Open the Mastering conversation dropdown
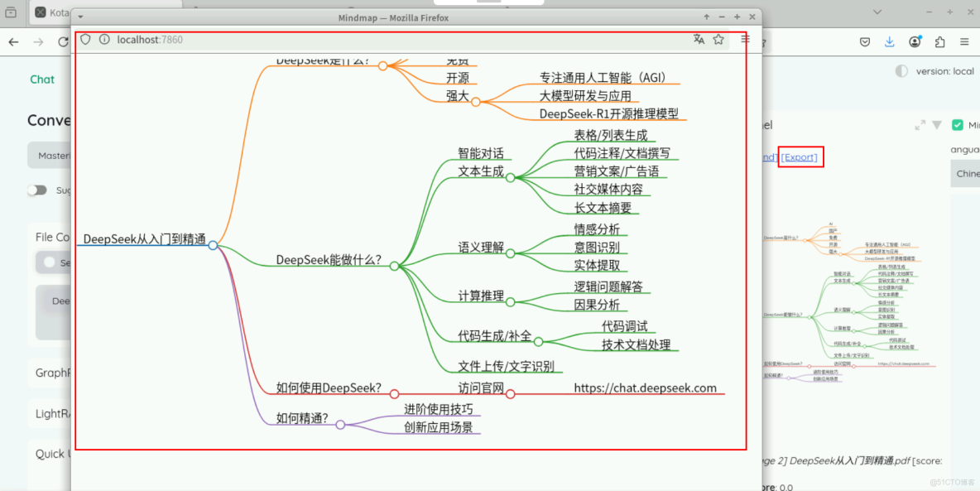The image size is (980, 491). pyautogui.click(x=50, y=156)
